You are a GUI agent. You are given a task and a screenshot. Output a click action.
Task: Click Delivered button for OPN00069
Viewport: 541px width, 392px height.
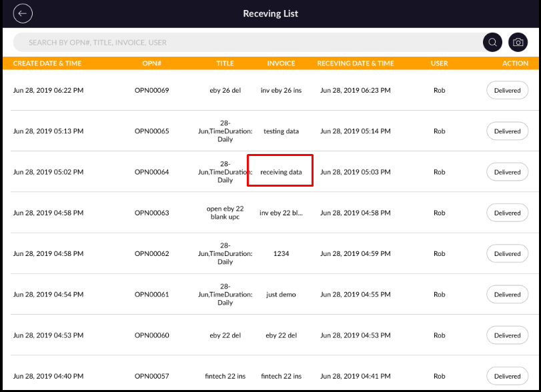click(x=507, y=91)
